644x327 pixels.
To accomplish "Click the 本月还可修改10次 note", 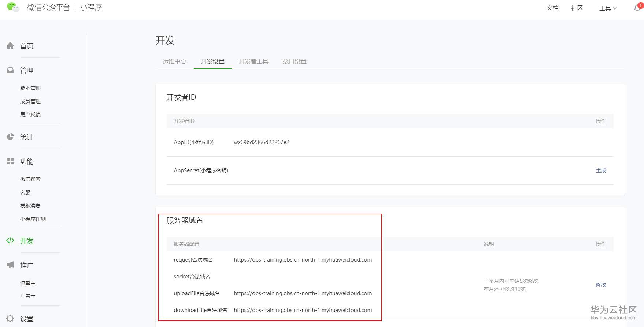I will (x=505, y=289).
